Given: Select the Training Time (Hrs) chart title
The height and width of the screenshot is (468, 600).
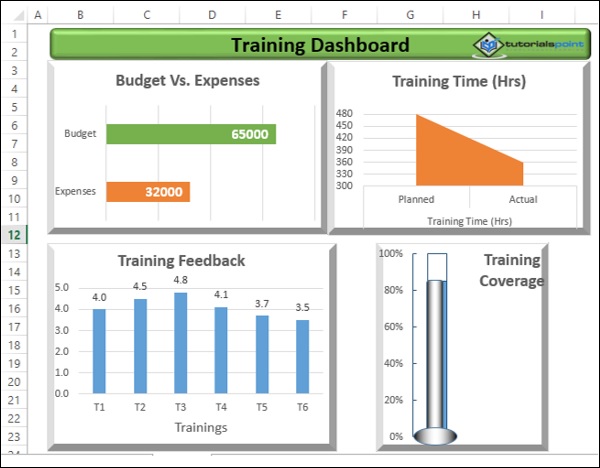Looking at the screenshot, I should click(459, 81).
